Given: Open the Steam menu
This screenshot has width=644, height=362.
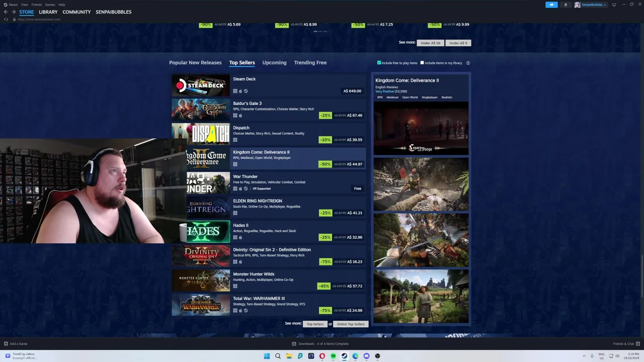Looking at the screenshot, I should pyautogui.click(x=13, y=5).
